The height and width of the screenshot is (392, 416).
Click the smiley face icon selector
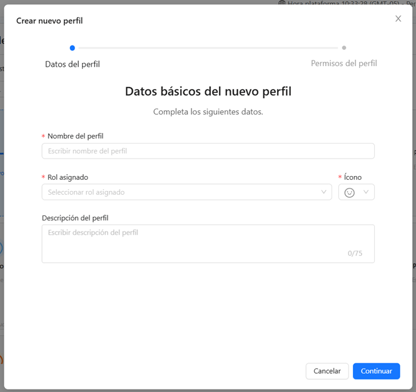click(349, 192)
